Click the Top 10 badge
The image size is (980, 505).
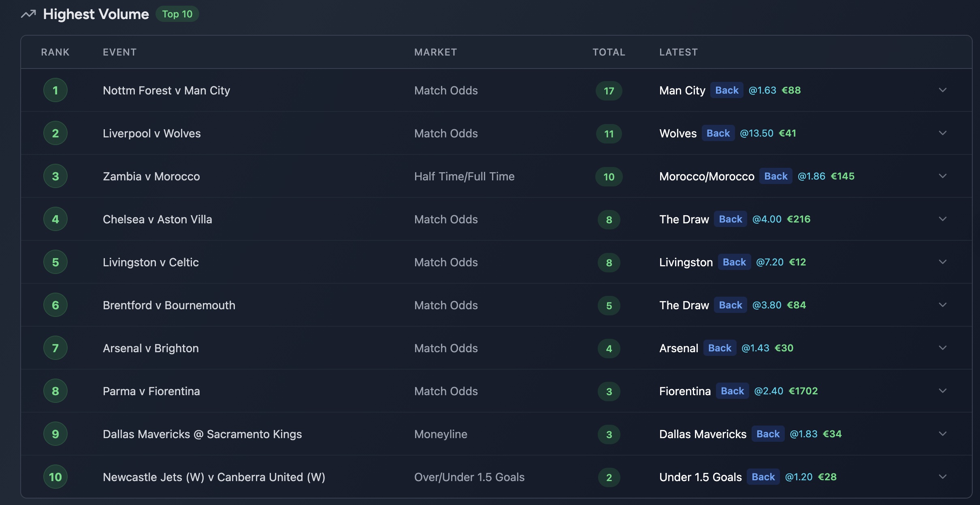(177, 14)
